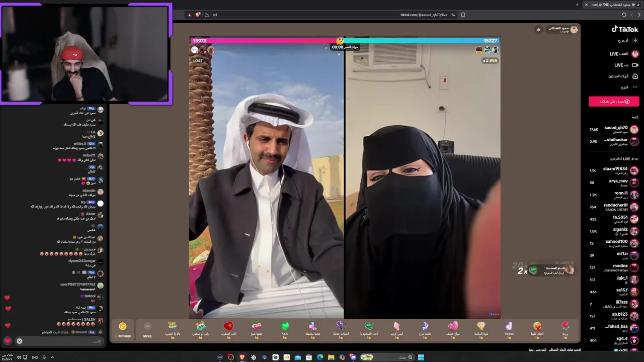Open the 'LIVE' discover entry in sidebar
Screen dimensions: 644x362
(624, 54)
